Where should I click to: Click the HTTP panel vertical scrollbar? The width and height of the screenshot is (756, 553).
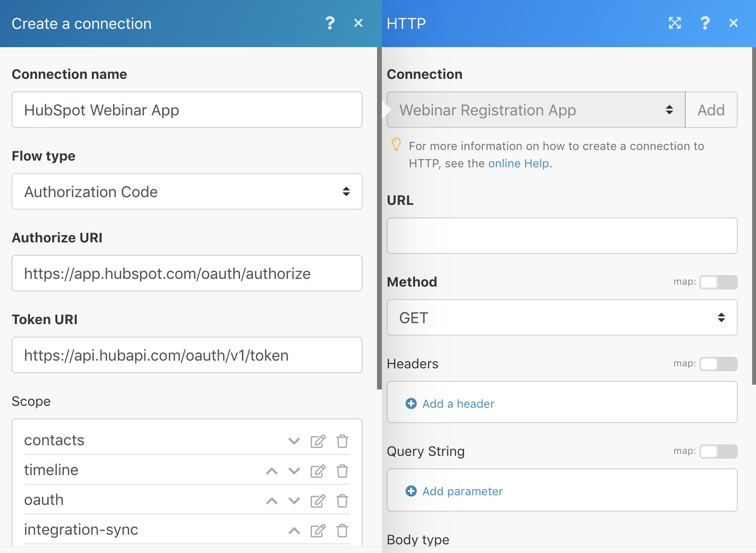tap(754, 216)
